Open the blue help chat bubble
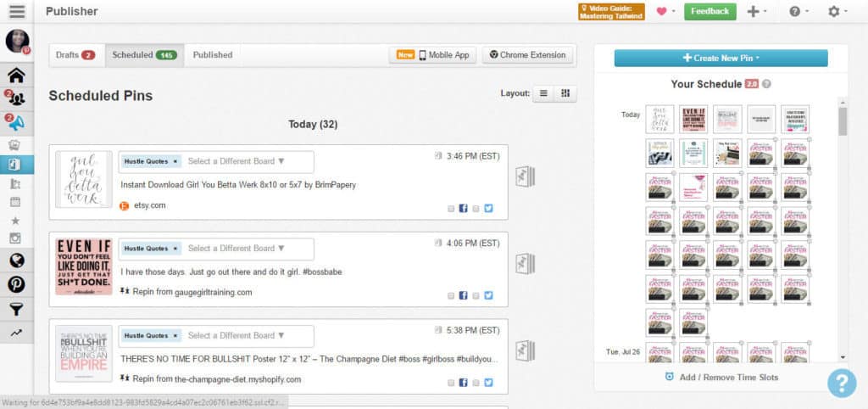Viewport: 868px width, 409px height. (842, 383)
